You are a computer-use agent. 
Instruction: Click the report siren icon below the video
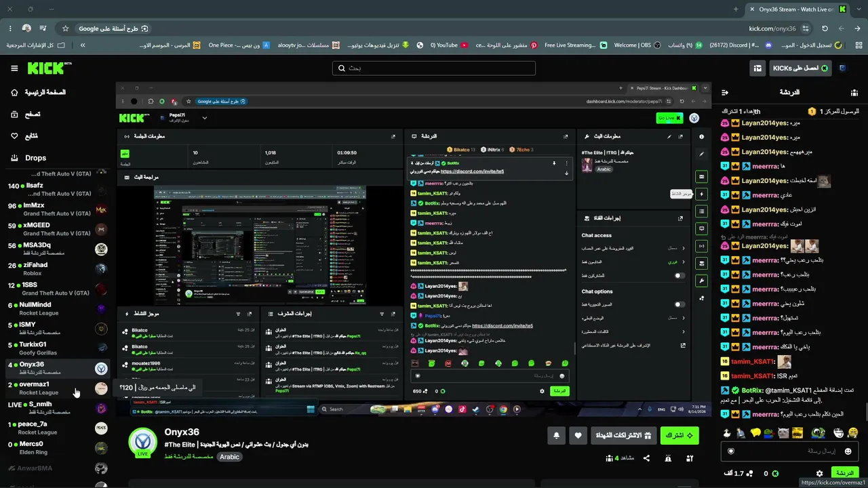pyautogui.click(x=668, y=458)
